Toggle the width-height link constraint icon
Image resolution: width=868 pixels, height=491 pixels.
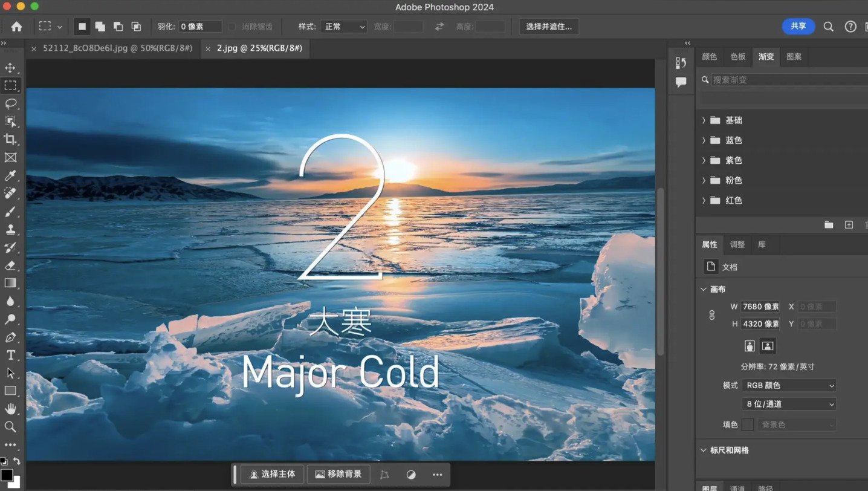click(712, 315)
